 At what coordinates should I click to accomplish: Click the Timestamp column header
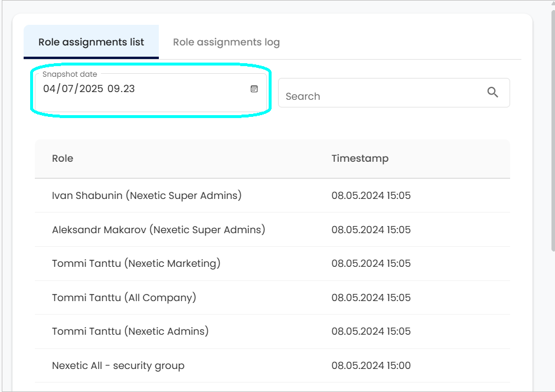360,158
